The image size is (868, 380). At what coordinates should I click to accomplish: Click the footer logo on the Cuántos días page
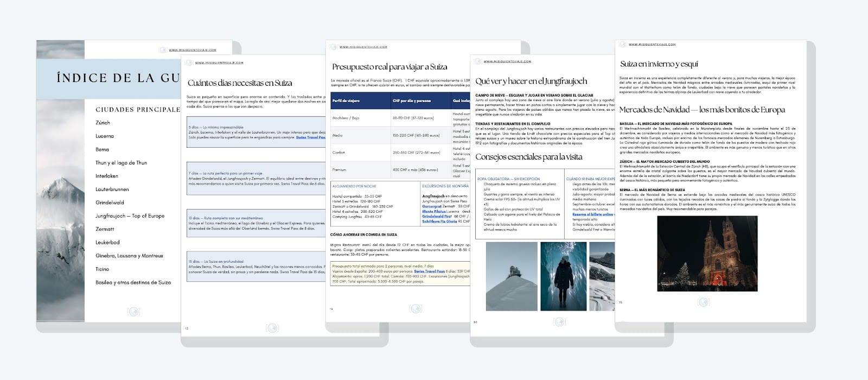(272, 328)
